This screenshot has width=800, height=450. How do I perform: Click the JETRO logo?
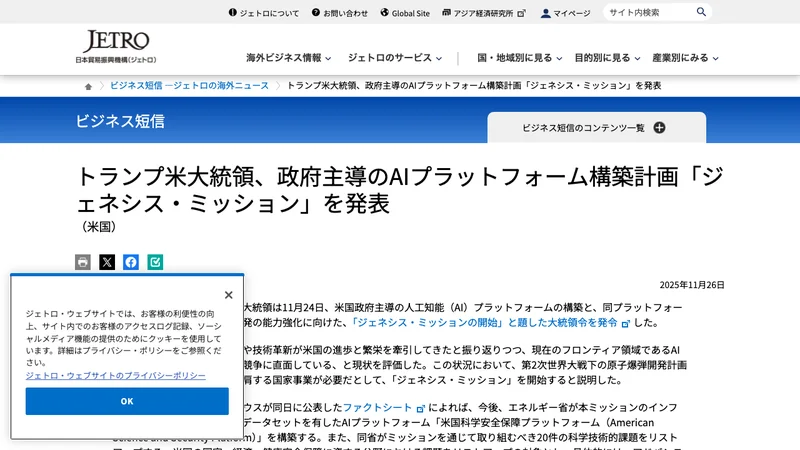[116, 46]
